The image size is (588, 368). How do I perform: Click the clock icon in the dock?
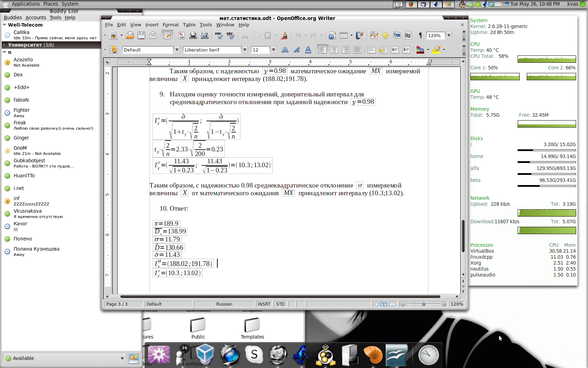tap(428, 355)
